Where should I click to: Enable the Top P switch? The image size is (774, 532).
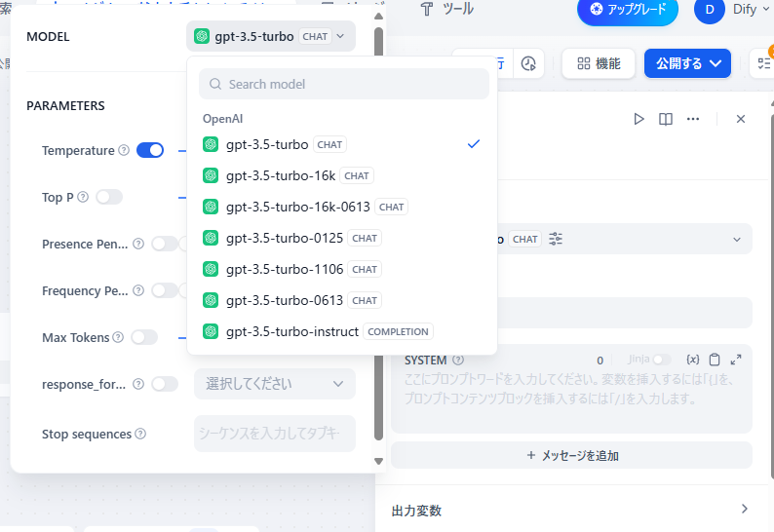pyautogui.click(x=109, y=197)
